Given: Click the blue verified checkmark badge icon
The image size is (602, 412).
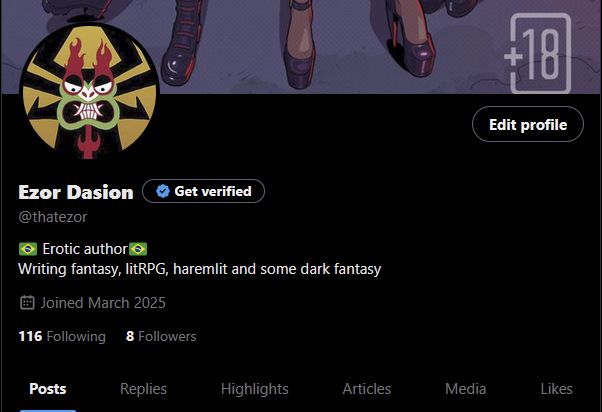Looking at the screenshot, I should coord(163,191).
